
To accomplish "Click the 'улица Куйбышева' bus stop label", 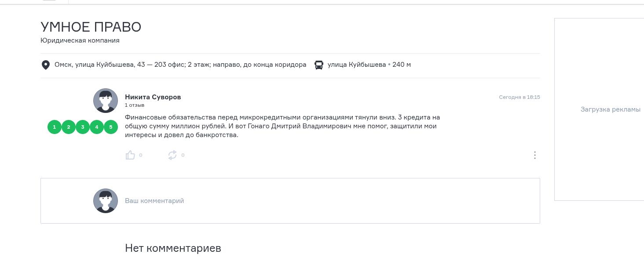I will click(x=357, y=65).
